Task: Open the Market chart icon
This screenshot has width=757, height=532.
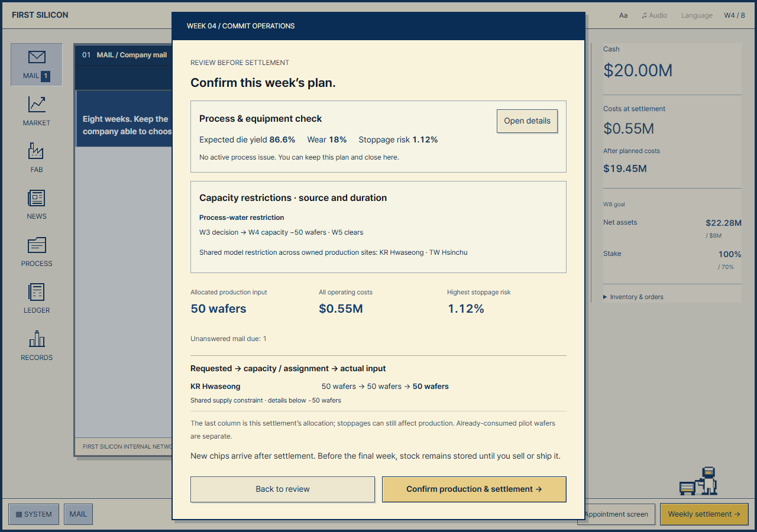Action: click(x=37, y=105)
